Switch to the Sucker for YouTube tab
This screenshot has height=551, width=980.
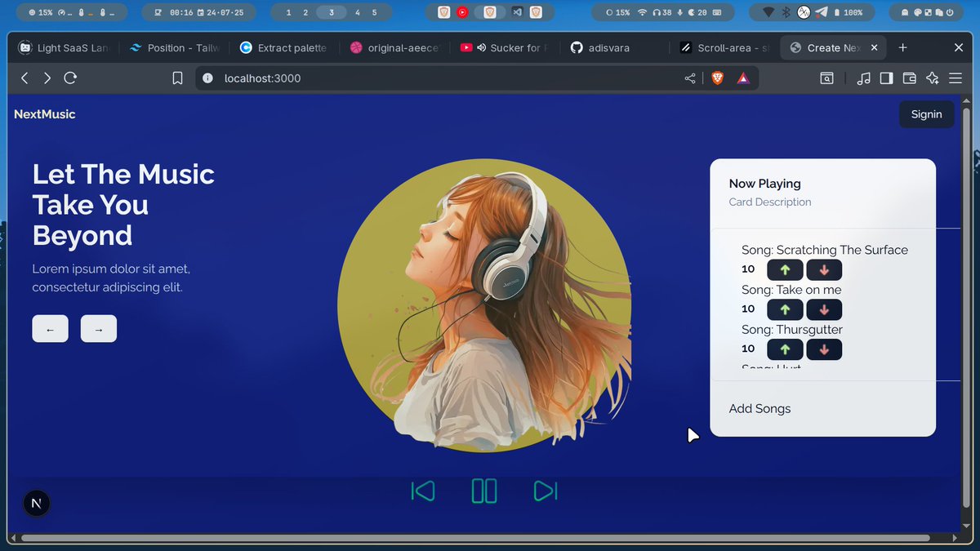pos(505,48)
